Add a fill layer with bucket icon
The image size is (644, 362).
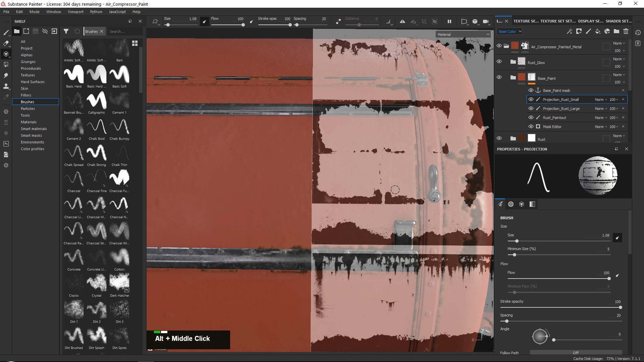598,31
